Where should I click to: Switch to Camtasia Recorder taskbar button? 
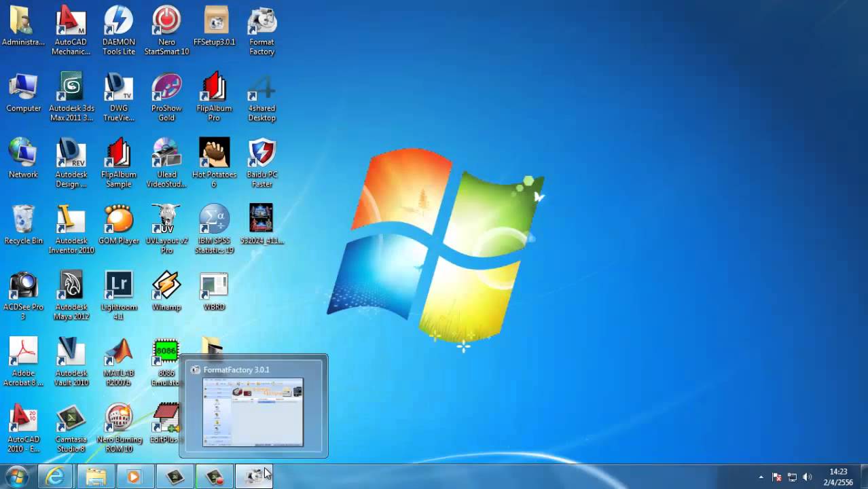[x=214, y=477]
